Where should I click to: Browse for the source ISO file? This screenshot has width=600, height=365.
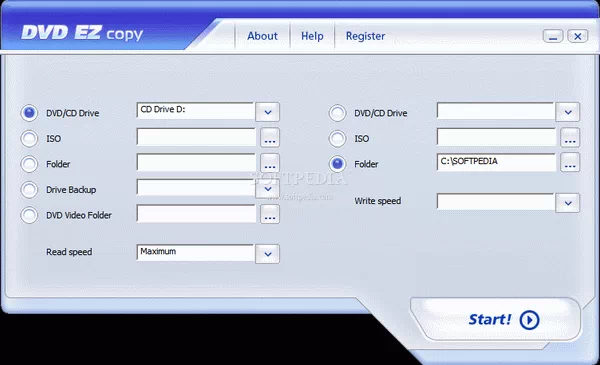pyautogui.click(x=270, y=138)
